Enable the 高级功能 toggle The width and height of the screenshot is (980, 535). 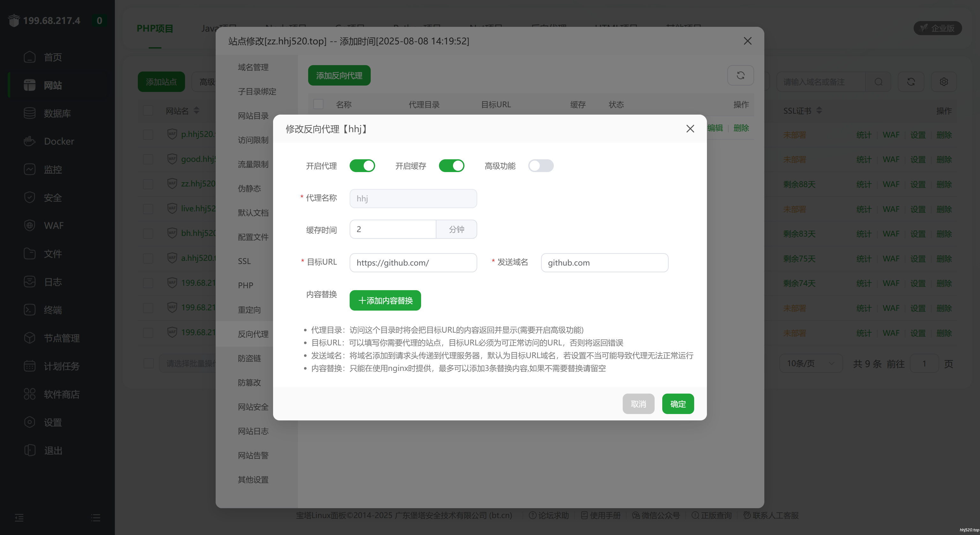[541, 166]
